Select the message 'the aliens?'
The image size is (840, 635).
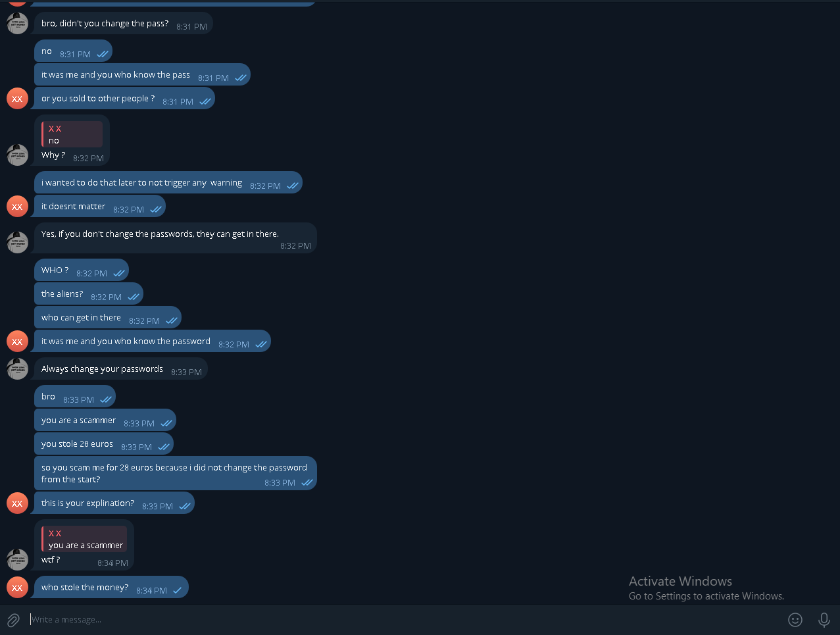[x=89, y=294]
